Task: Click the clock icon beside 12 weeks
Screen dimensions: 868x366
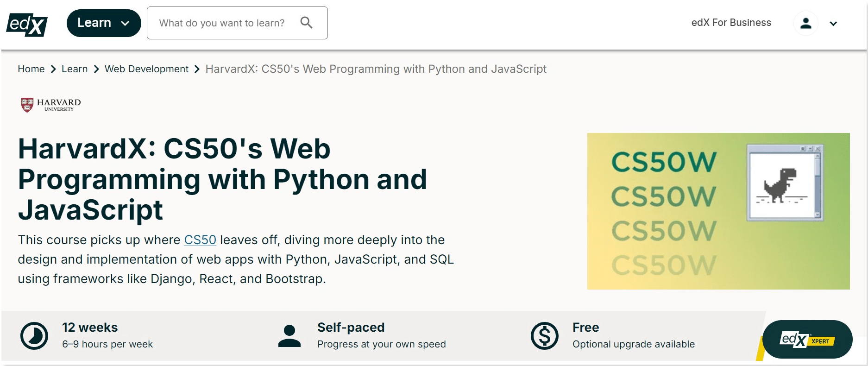Action: click(34, 336)
